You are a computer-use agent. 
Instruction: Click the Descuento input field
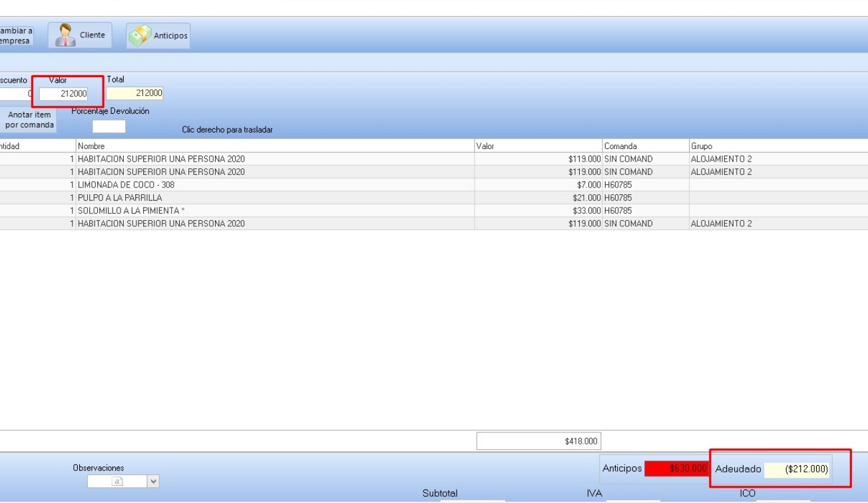[16, 94]
